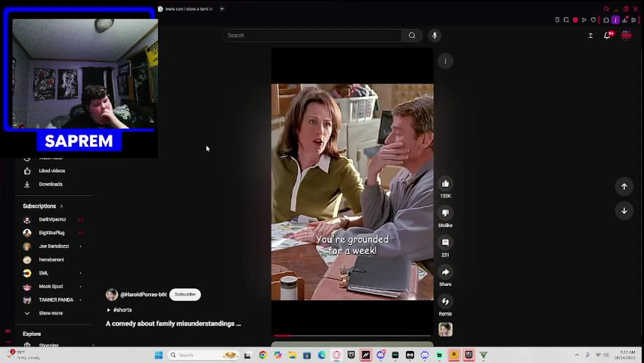This screenshot has height=363, width=644.
Task: Like the Short with the thumbs-up icon
Action: (x=445, y=184)
